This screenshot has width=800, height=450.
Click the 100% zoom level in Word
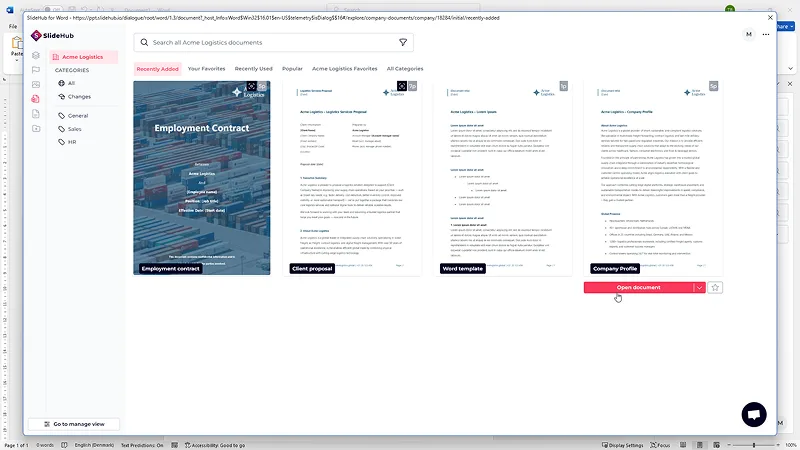point(791,445)
